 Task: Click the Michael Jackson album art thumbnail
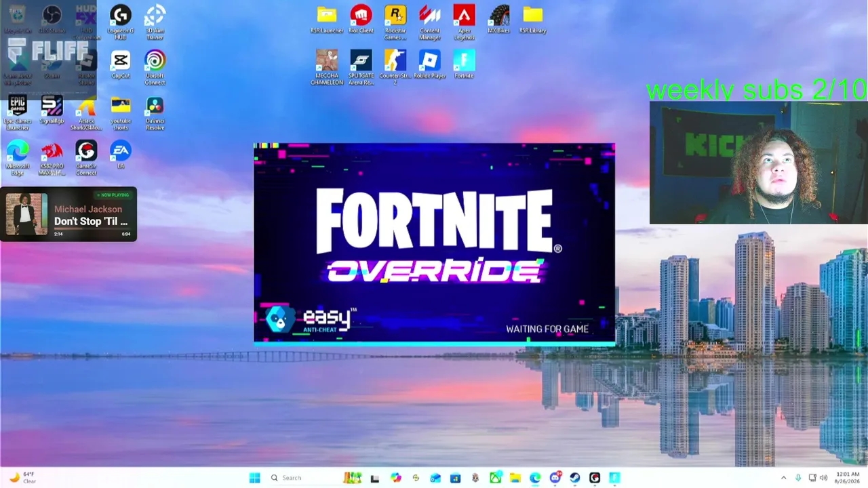pos(26,214)
